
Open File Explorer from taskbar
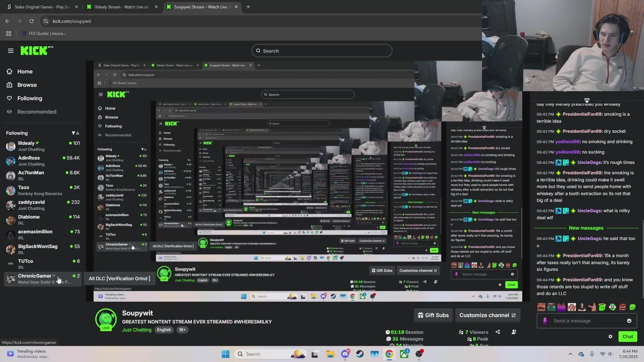click(330, 354)
